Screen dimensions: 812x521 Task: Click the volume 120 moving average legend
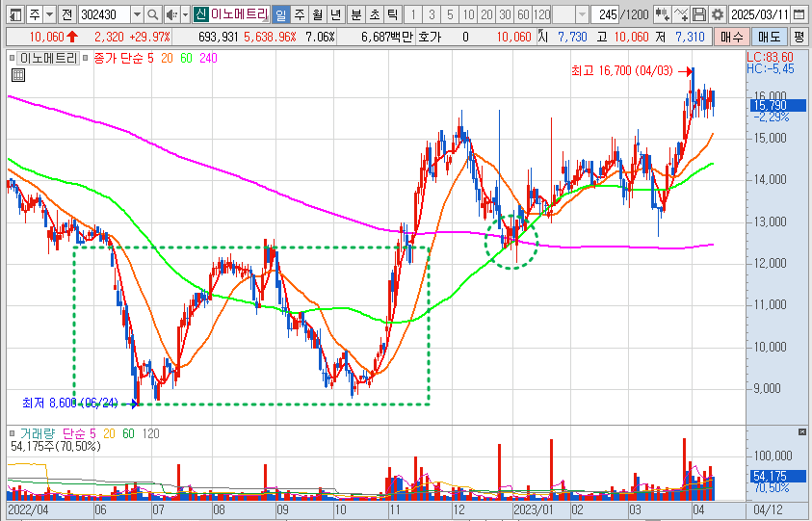pyautogui.click(x=150, y=433)
